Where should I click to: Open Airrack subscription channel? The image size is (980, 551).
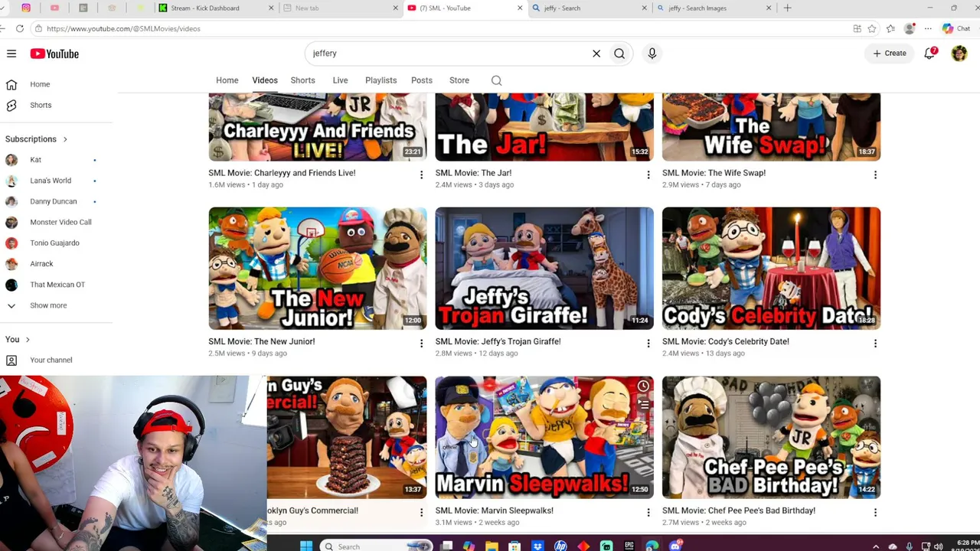coord(41,264)
